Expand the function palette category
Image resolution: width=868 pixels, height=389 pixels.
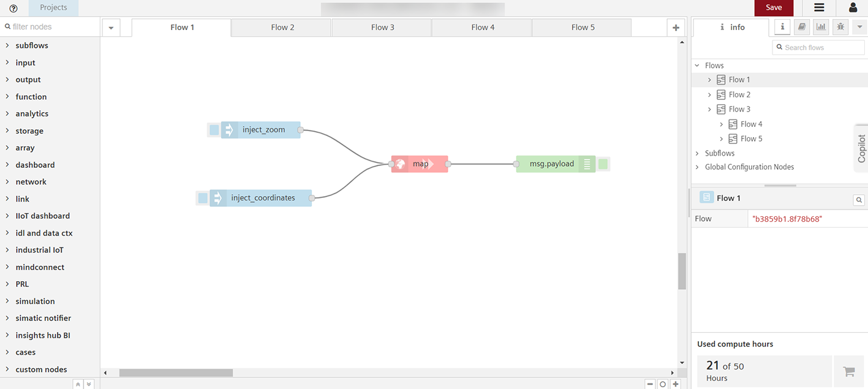coord(50,97)
